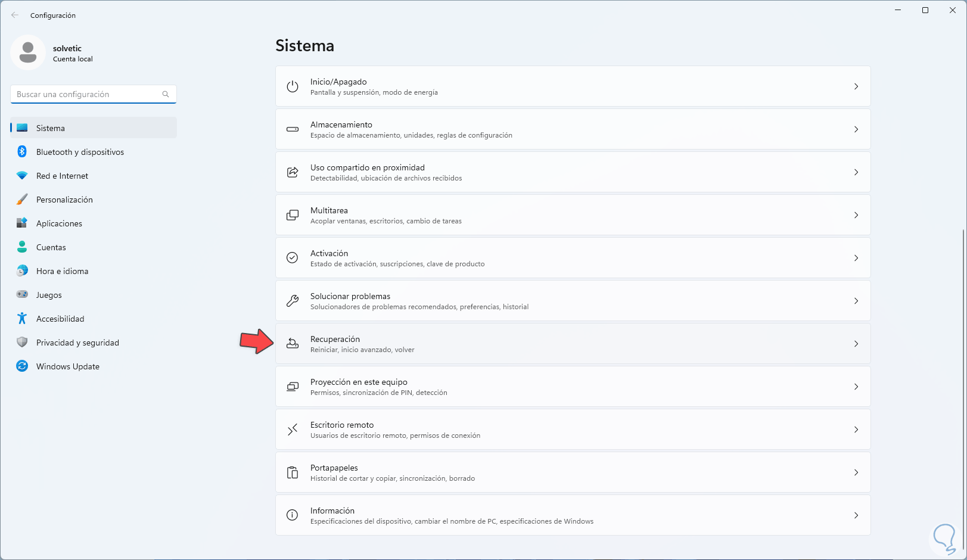Click the Multitarea windows icon
The height and width of the screenshot is (560, 967).
[x=293, y=215]
